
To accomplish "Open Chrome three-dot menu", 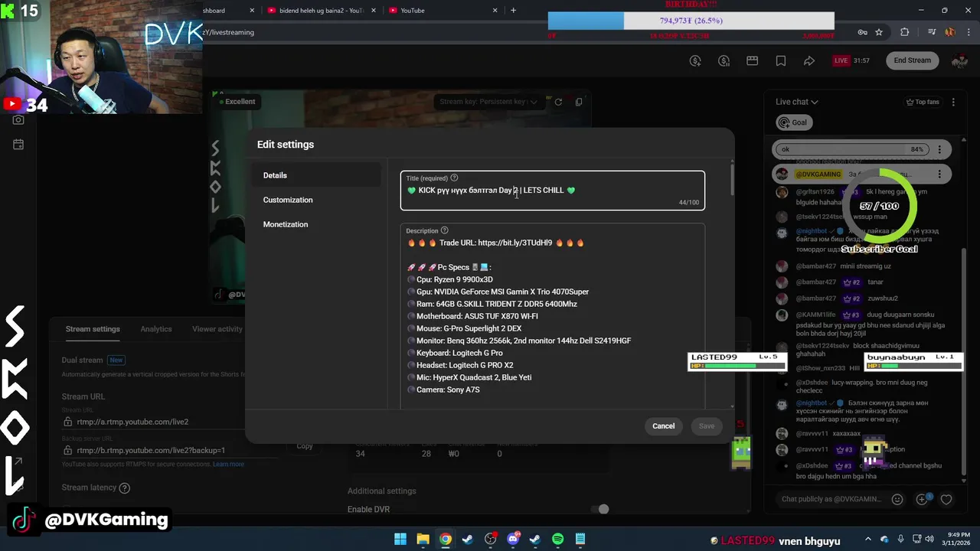I will pos(969,32).
